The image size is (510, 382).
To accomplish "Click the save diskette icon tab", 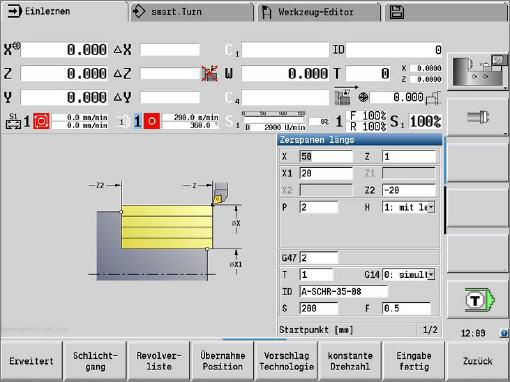I will click(396, 12).
